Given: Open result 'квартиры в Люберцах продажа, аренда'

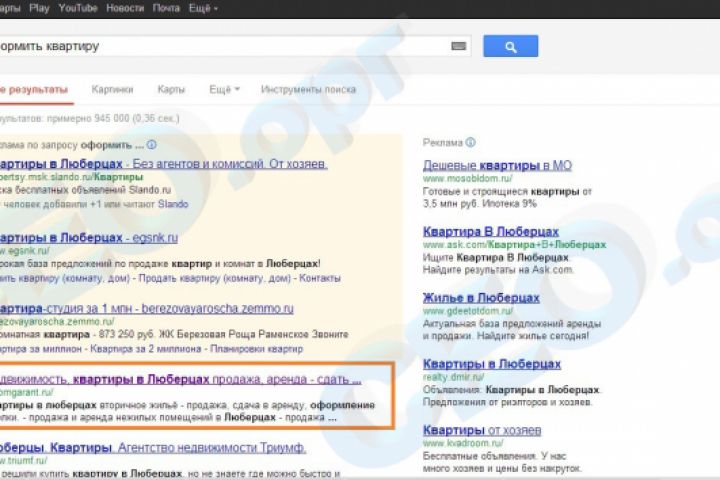Looking at the screenshot, I should (180, 379).
